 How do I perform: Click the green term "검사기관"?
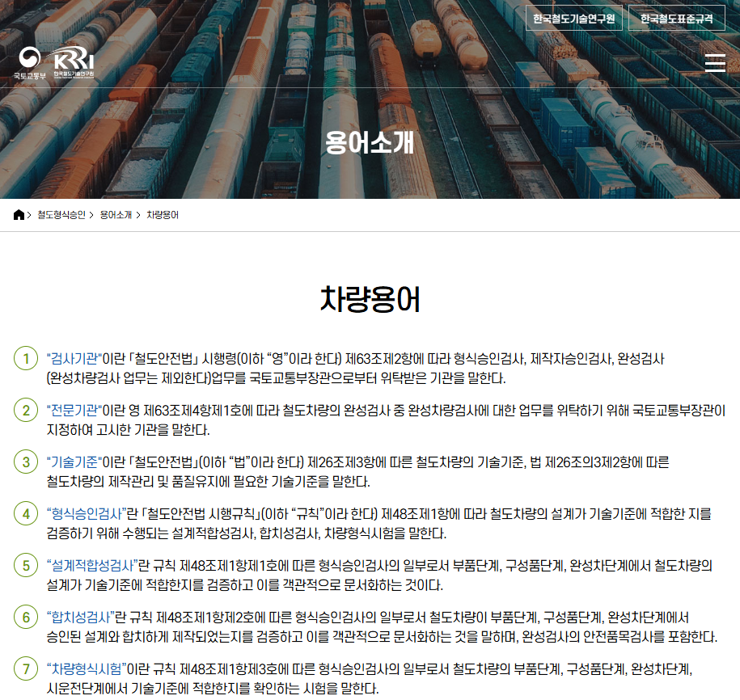[x=73, y=358]
